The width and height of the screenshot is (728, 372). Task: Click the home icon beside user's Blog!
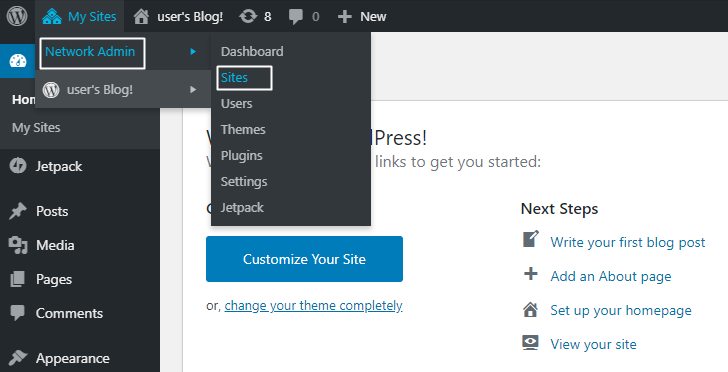pyautogui.click(x=141, y=17)
